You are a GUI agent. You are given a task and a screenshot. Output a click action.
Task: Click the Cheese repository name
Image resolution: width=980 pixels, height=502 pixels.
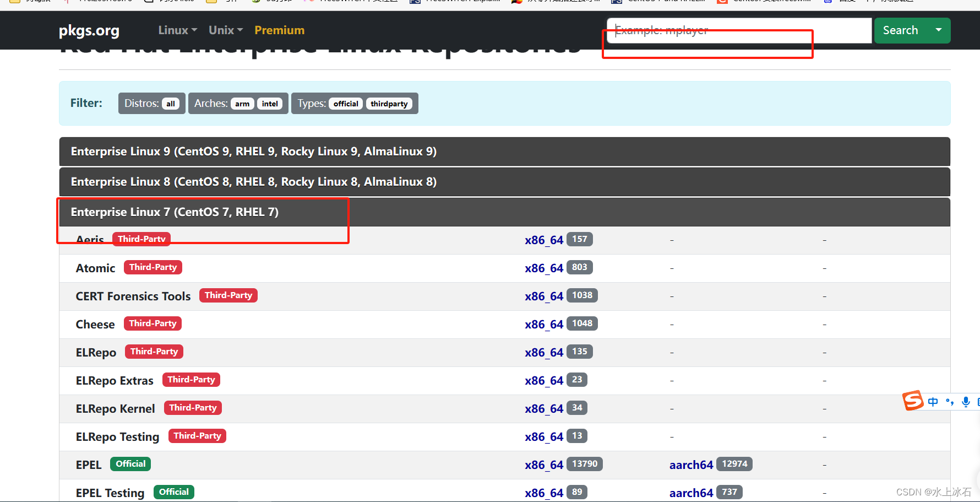pyautogui.click(x=95, y=325)
